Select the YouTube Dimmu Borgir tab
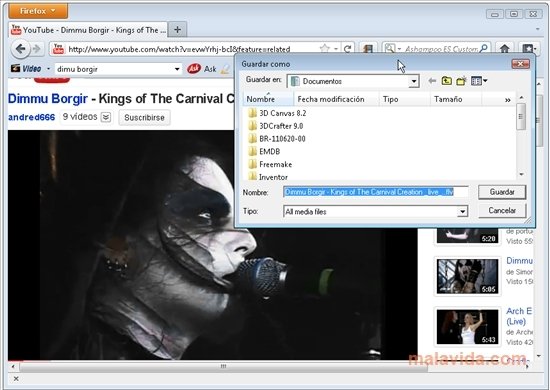Image resolution: width=550 pixels, height=390 pixels. pos(88,30)
